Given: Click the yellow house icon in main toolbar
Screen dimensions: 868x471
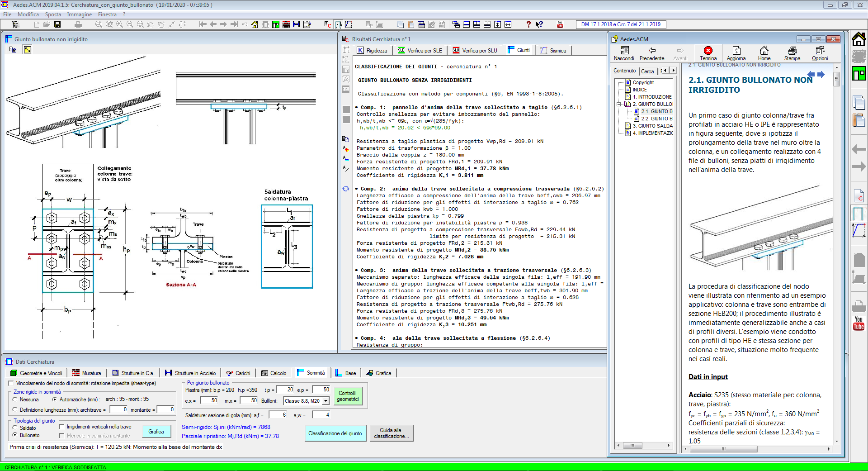Looking at the screenshot, I should [x=255, y=24].
